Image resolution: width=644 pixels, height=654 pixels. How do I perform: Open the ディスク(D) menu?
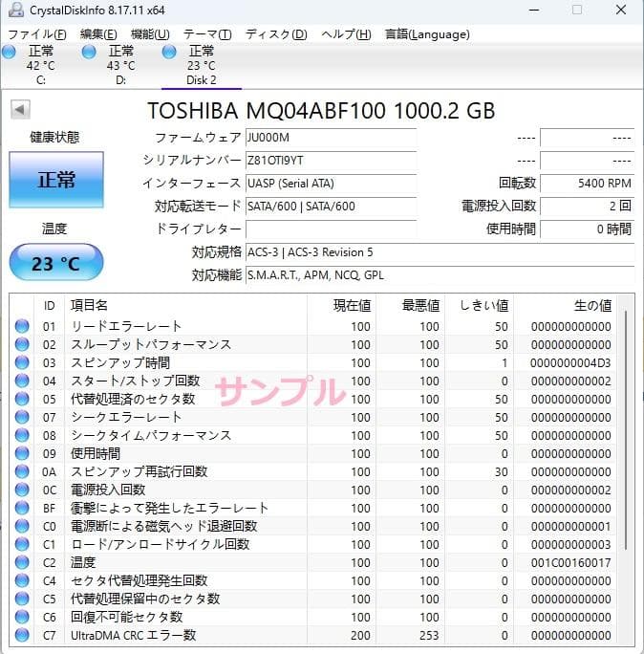coord(276,34)
